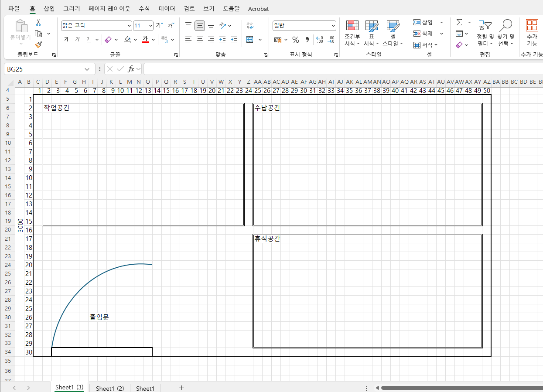Switch to the 페이지 레이아웃 tab
543x392 pixels.
click(109, 9)
